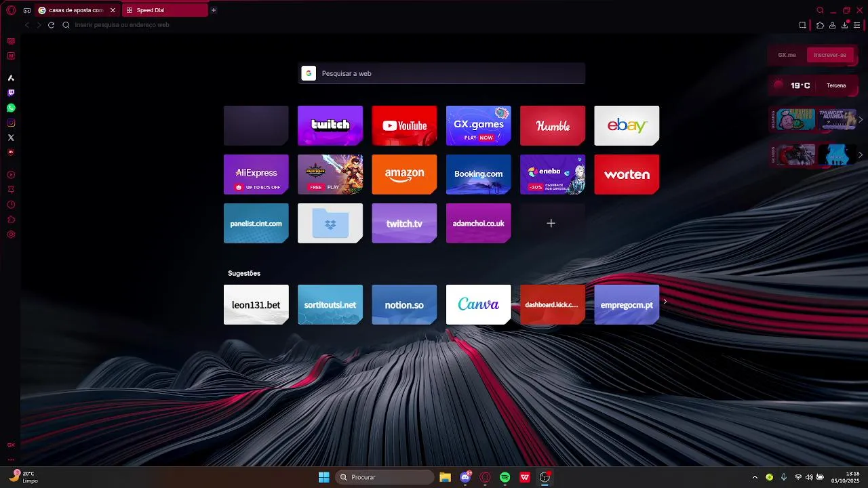The height and width of the screenshot is (488, 868).
Task: Close the 'casas de aposta' tab
Action: click(113, 10)
